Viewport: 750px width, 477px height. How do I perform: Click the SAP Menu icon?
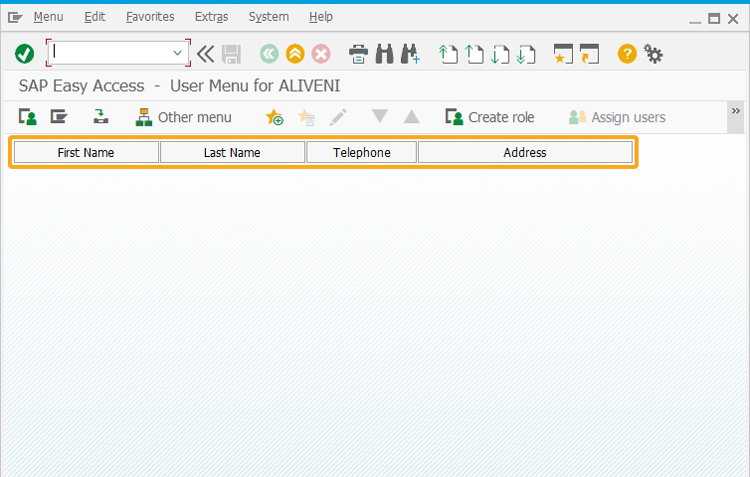(59, 117)
